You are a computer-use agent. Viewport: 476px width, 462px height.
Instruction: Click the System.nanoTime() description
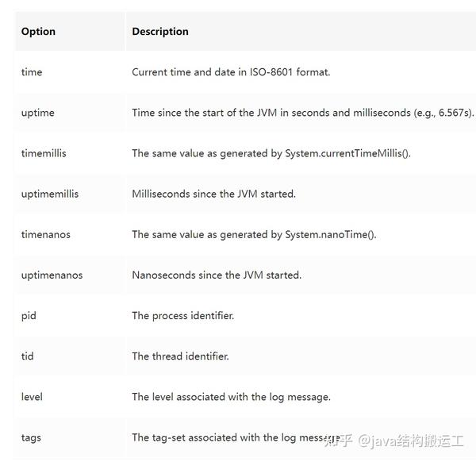tap(254, 234)
